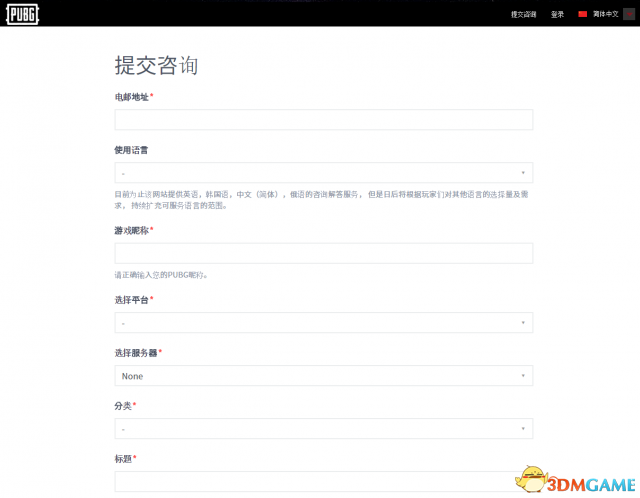Viewport: 640px width, 498px height.
Task: Click the 提交咨询 page heading
Action: pyautogui.click(x=156, y=66)
